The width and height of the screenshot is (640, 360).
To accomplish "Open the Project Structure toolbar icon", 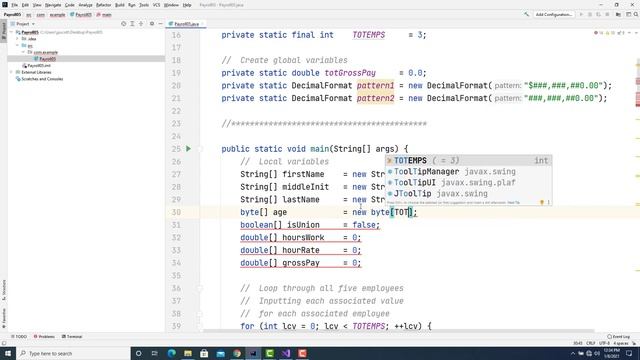I will point(618,14).
